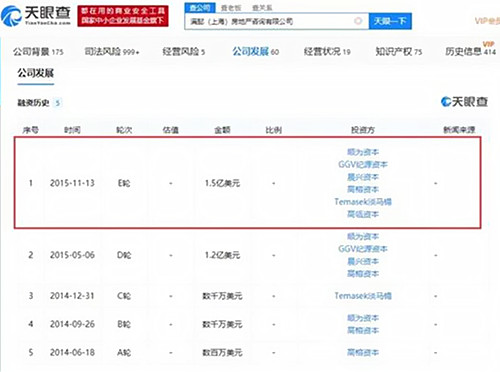The image size is (500, 372).
Task: Click inside the company search input field
Action: pyautogui.click(x=271, y=21)
